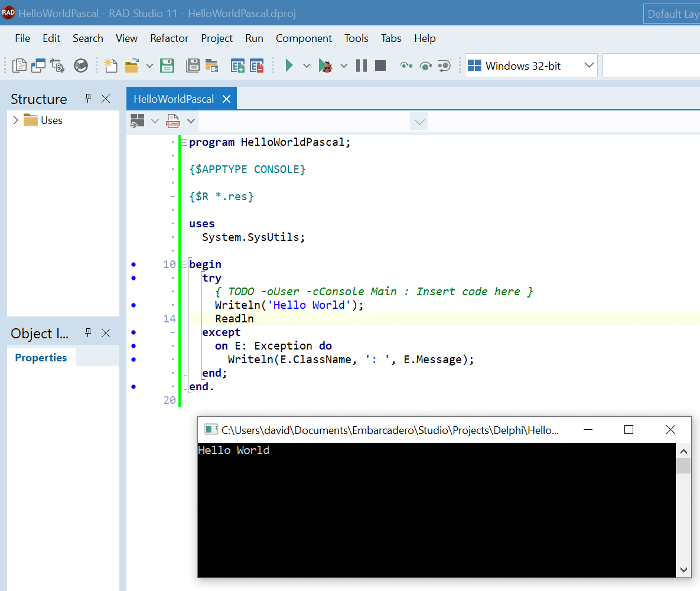Image resolution: width=700 pixels, height=591 pixels.
Task: Save the current file with green disk icon
Action: 167,66
